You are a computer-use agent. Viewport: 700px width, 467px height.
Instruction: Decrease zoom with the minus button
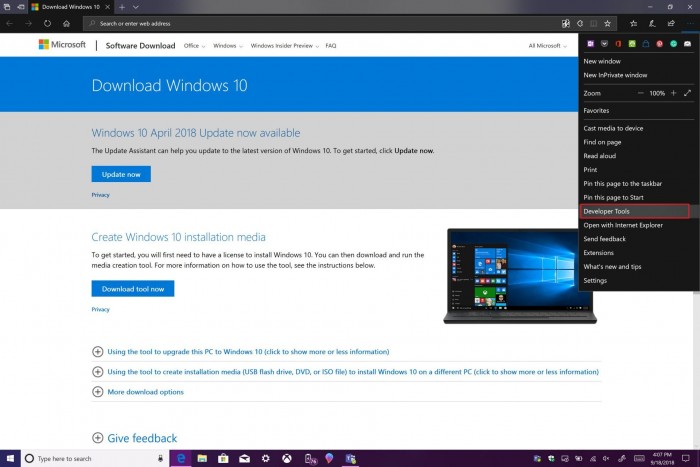point(641,93)
